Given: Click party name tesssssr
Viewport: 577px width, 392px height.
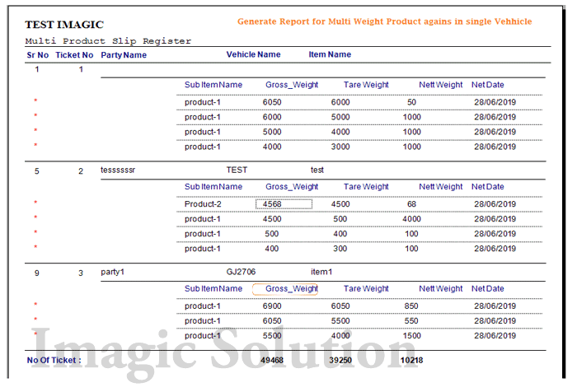Looking at the screenshot, I should (x=118, y=170).
